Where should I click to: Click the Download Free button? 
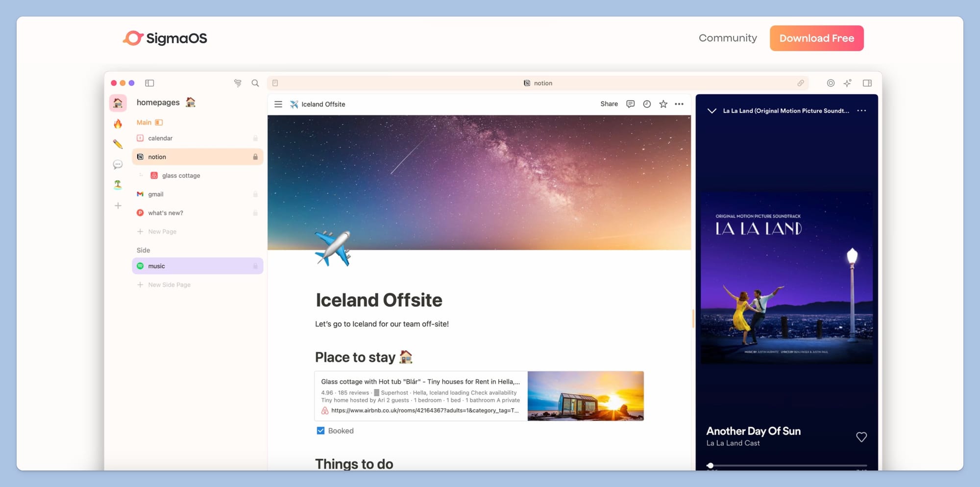click(816, 38)
